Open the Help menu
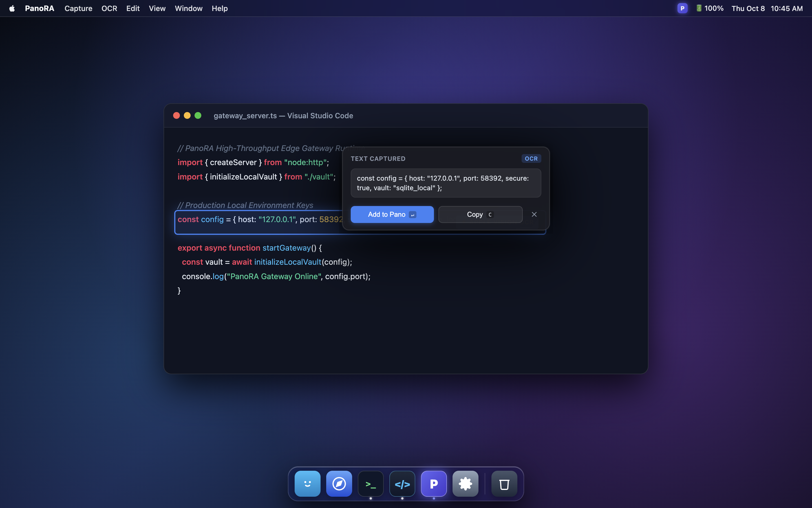Screen dimensions: 812x508 [x=219, y=8]
